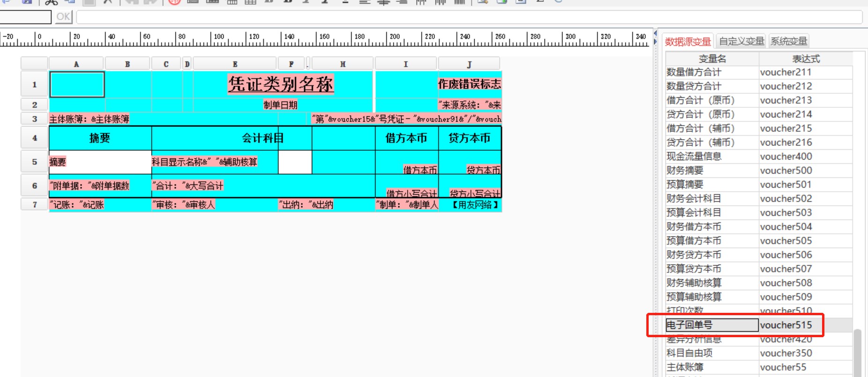Select the 合计 大写合计 cell

[188, 186]
